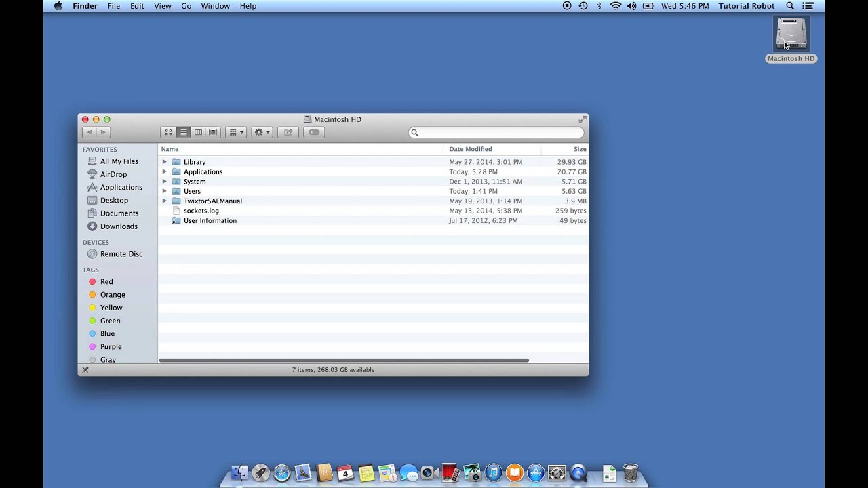Expand the Users folder disclosure triangle

point(164,191)
